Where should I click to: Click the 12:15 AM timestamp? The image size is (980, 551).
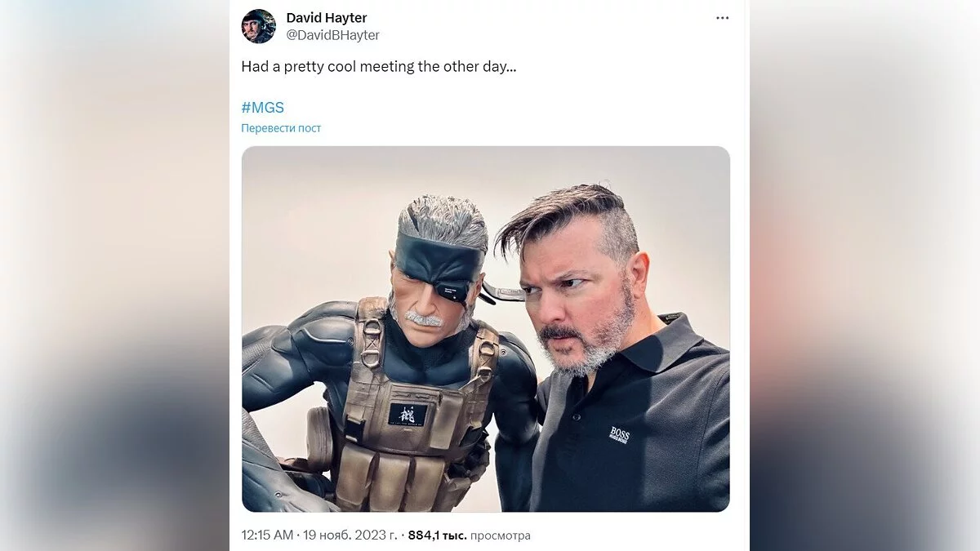click(267, 535)
